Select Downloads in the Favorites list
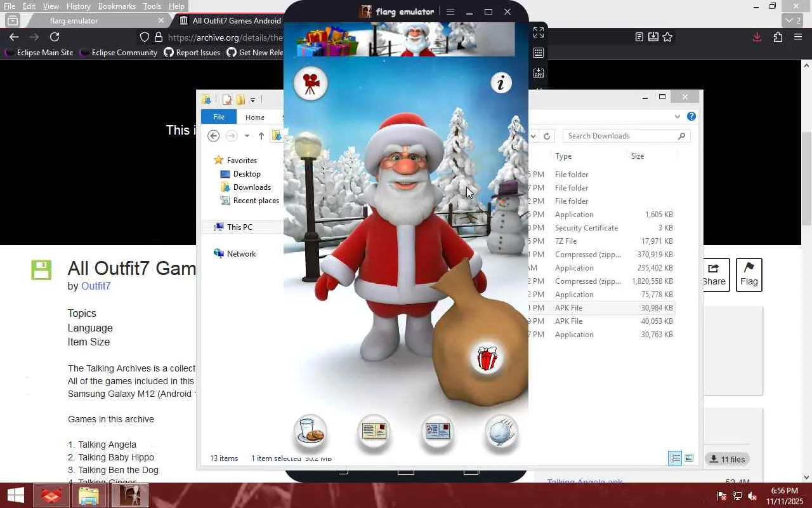The height and width of the screenshot is (508, 812). pos(246,187)
